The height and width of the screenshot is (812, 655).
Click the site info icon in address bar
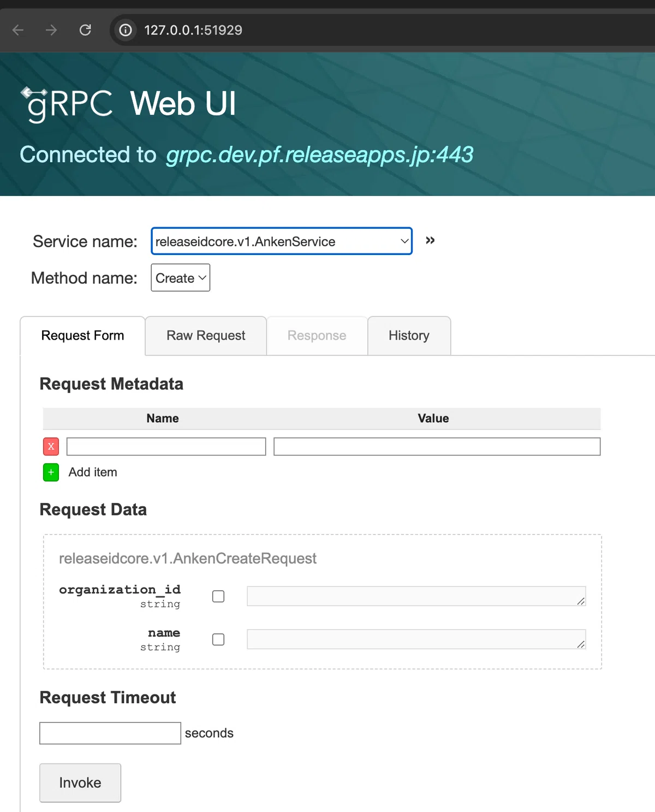pos(126,30)
